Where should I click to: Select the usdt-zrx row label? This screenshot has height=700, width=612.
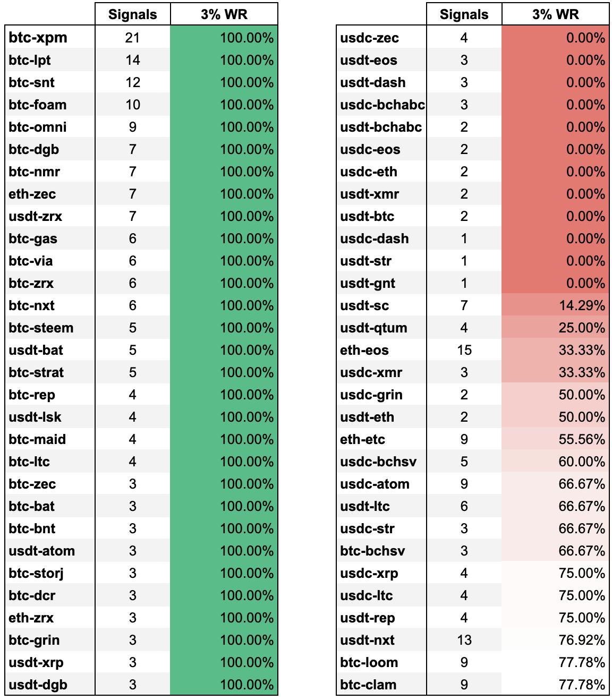point(36,216)
